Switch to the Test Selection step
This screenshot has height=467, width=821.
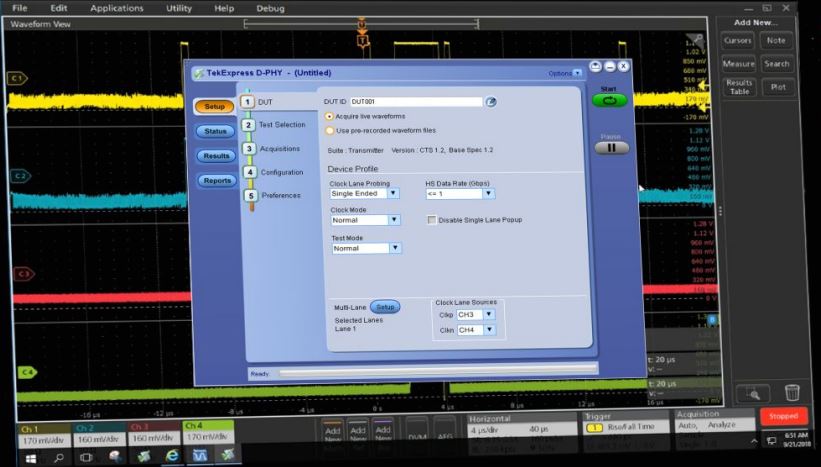(280, 125)
